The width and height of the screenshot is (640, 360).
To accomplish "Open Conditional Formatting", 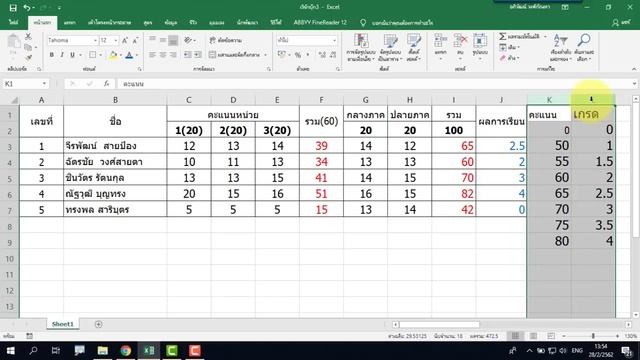I will tap(361, 47).
